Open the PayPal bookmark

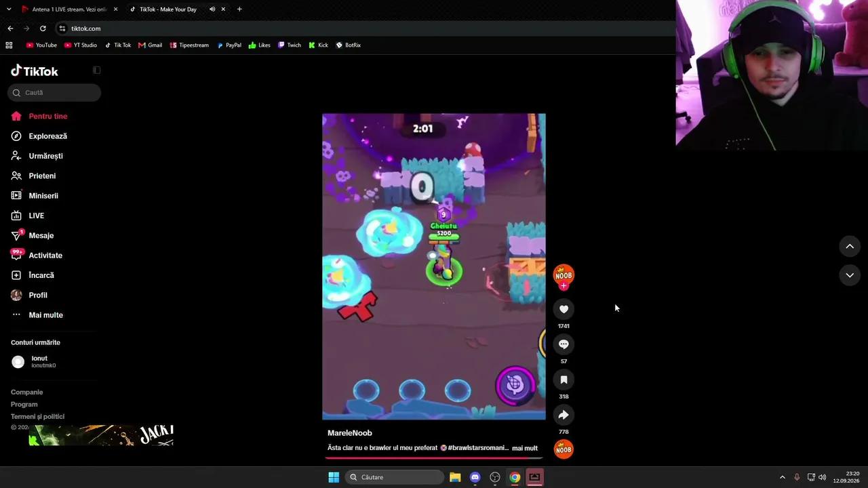pyautogui.click(x=229, y=45)
